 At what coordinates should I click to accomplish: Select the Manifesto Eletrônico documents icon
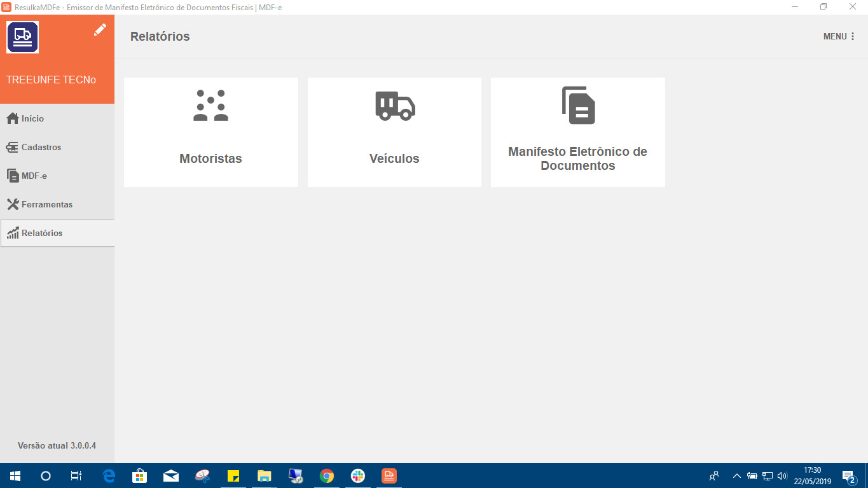coord(577,106)
